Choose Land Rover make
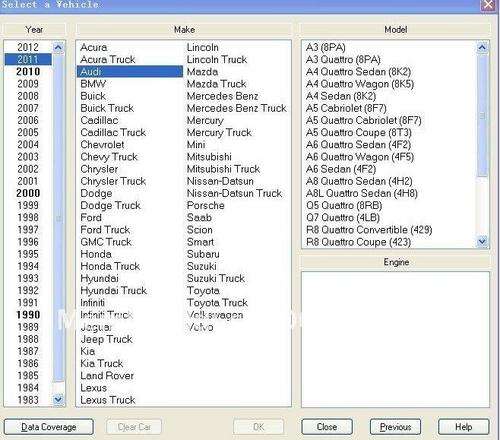 (107, 375)
